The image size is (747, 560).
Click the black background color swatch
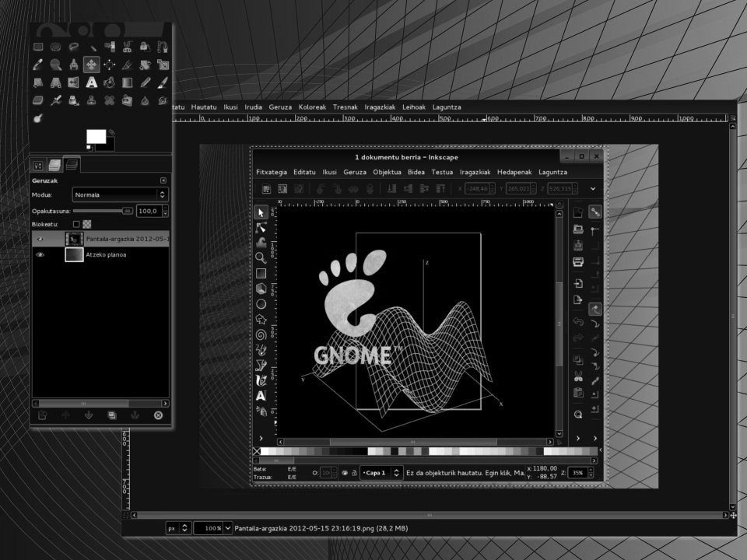[107, 145]
